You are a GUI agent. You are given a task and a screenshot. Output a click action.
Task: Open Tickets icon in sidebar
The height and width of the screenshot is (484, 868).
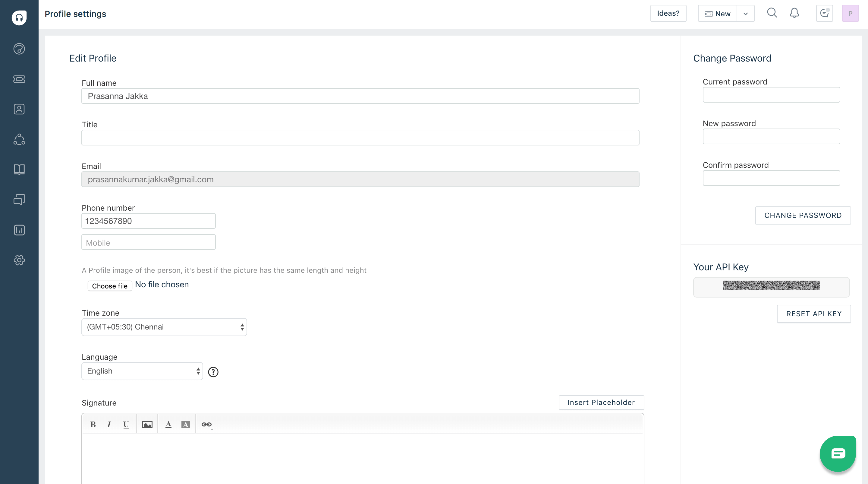[x=19, y=79]
